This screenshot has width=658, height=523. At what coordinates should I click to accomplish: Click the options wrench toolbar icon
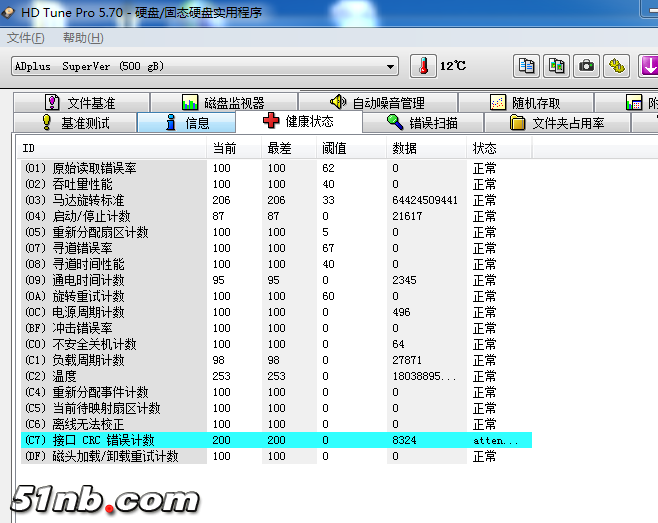617,66
